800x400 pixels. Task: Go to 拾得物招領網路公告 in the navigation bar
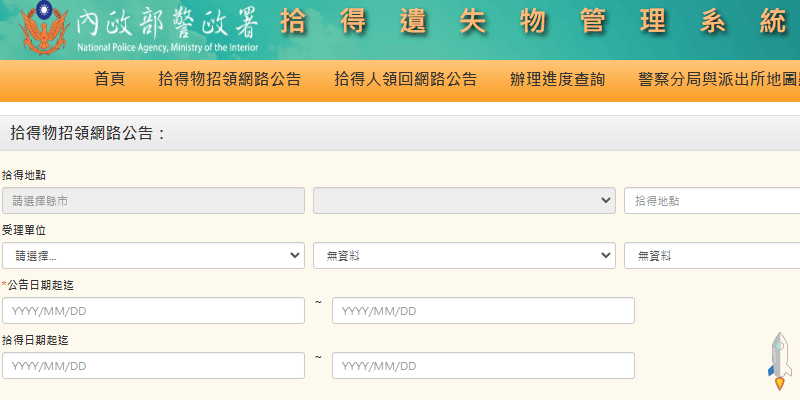(x=229, y=80)
